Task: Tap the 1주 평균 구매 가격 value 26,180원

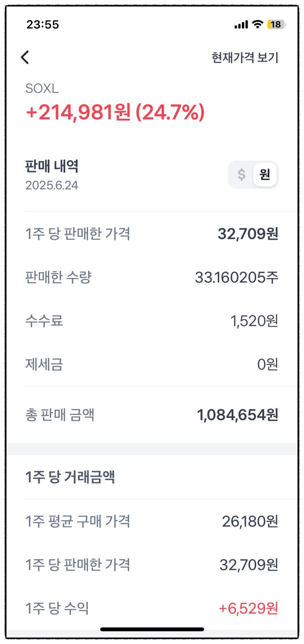Action: [x=250, y=522]
